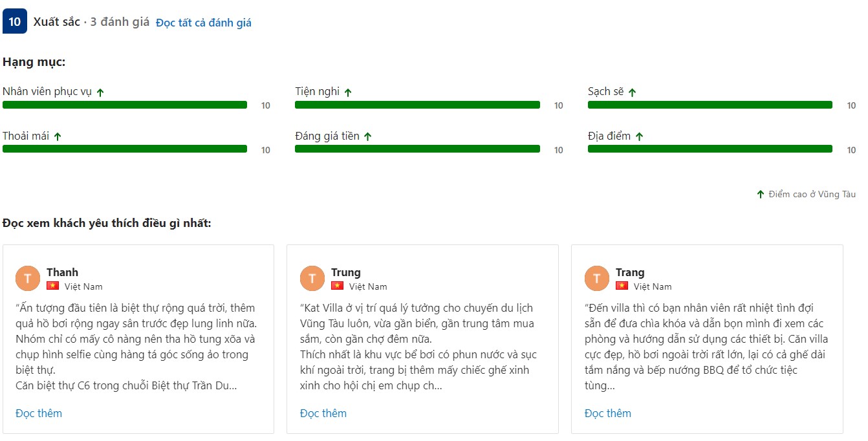Click the Nhân viên phục vụ score bar

click(125, 105)
